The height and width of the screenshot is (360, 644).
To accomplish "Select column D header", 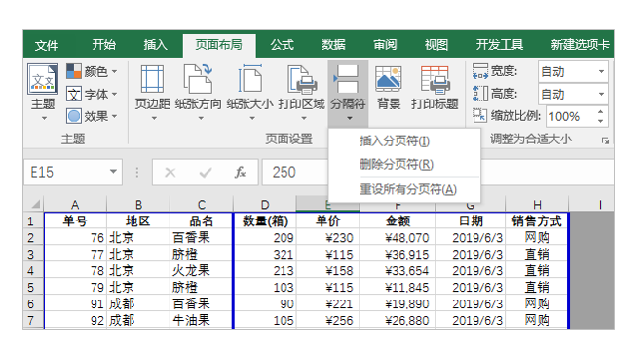I will click(265, 205).
